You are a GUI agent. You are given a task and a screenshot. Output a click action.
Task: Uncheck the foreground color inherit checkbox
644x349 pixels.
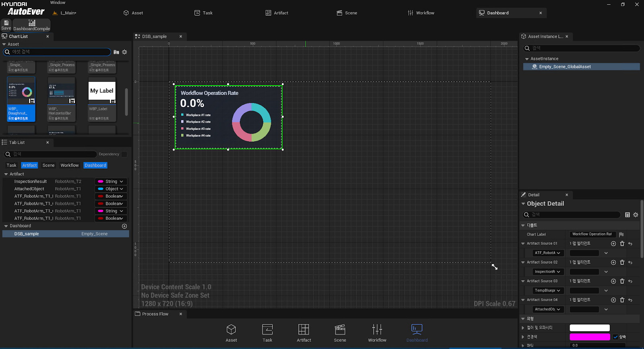[615, 337]
